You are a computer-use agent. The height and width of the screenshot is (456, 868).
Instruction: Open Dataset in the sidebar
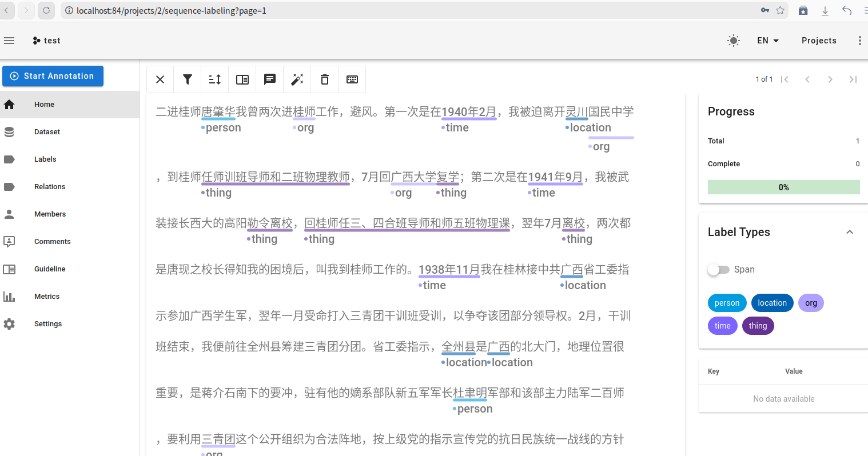(47, 132)
